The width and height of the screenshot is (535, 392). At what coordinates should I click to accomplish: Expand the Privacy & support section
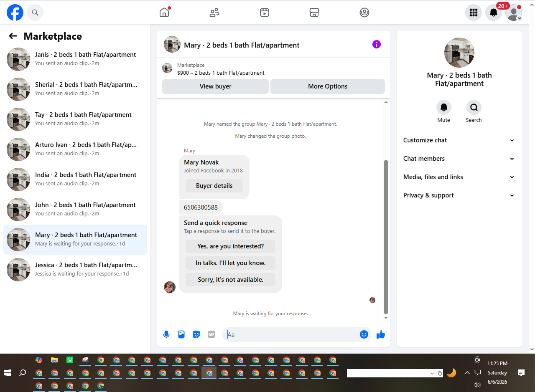459,195
